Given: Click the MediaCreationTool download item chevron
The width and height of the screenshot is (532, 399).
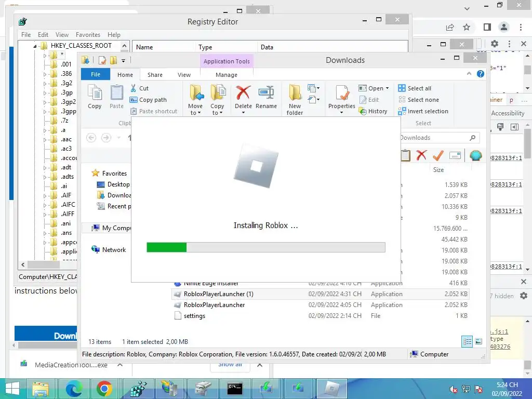Looking at the screenshot, I should [120, 365].
